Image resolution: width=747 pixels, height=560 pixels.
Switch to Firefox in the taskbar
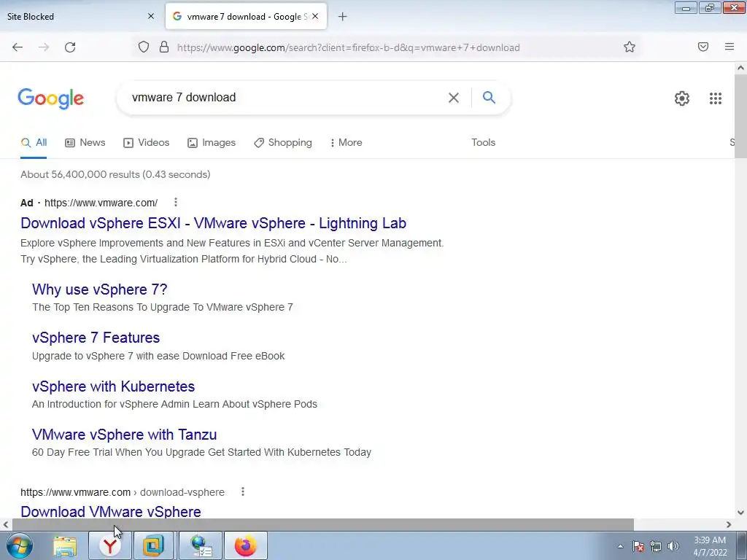point(246,545)
